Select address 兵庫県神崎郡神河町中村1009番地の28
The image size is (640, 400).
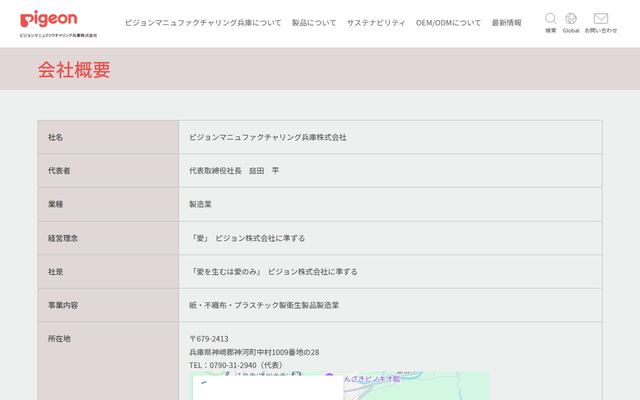[254, 352]
